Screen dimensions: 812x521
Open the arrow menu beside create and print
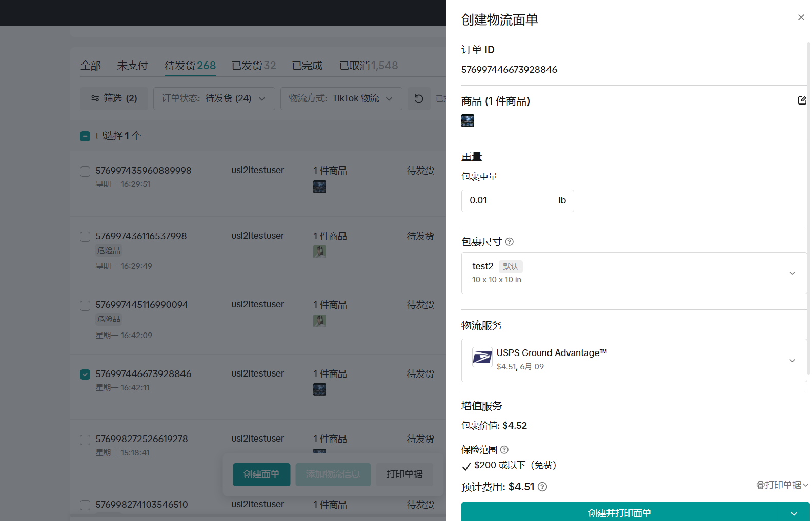794,513
